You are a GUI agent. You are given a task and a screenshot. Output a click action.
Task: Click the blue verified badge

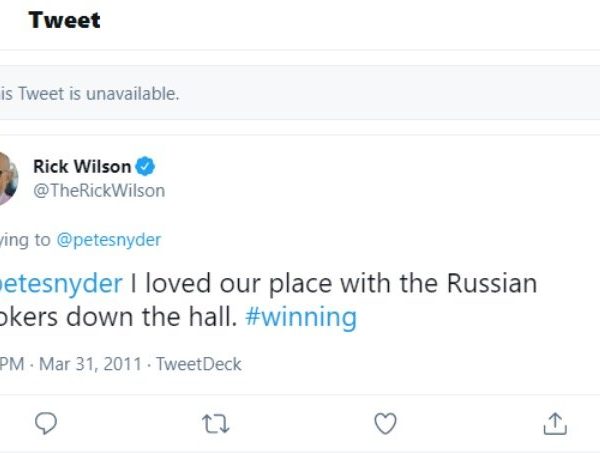(x=145, y=166)
